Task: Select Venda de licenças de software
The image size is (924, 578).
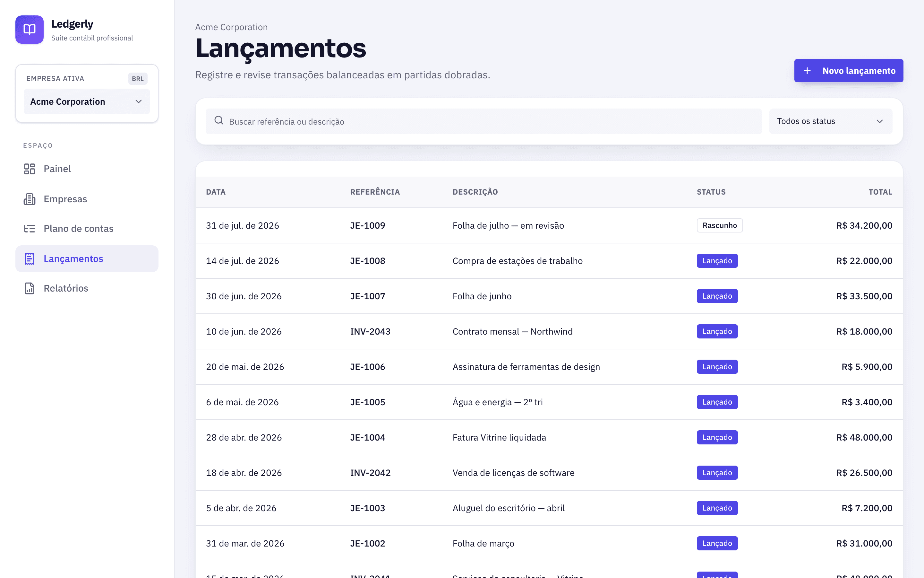Action: [x=513, y=473]
